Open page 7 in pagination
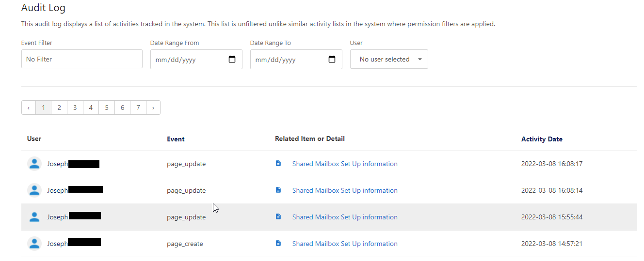This screenshot has height=261, width=644. (x=138, y=107)
